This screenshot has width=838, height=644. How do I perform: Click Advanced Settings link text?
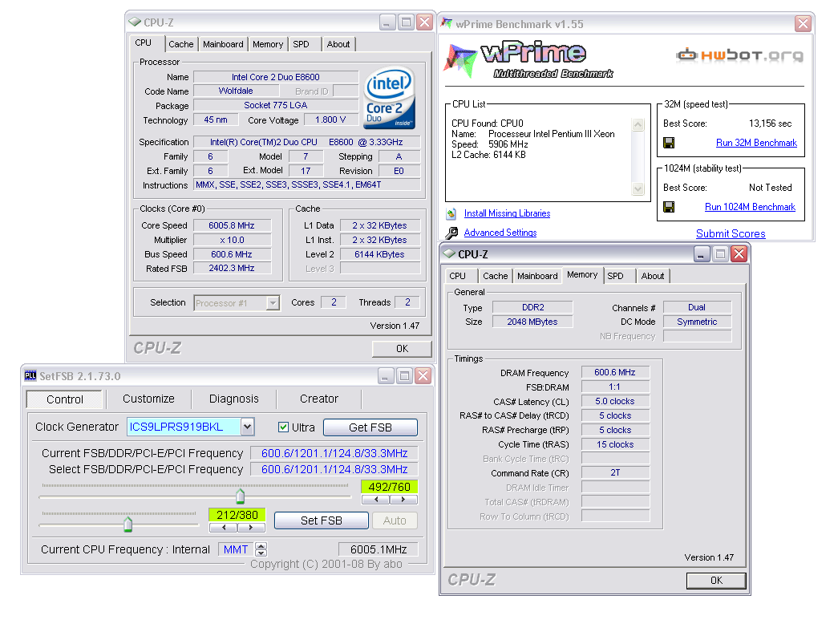coord(500,233)
